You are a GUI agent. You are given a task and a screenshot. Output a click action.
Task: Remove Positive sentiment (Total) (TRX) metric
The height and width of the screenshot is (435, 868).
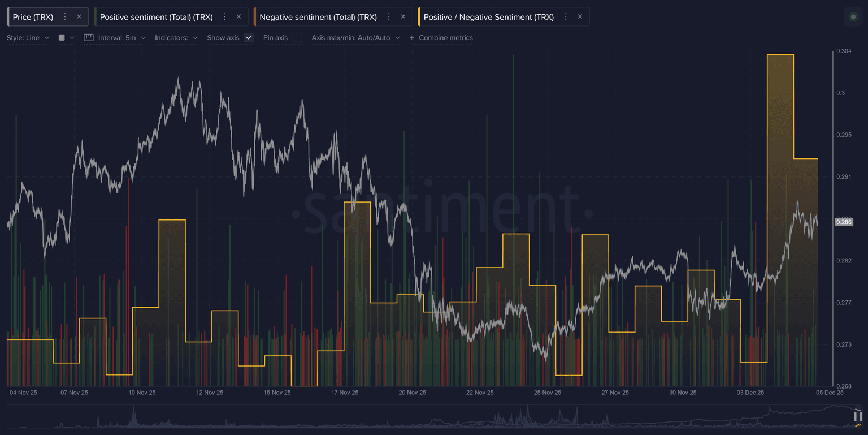(x=238, y=17)
